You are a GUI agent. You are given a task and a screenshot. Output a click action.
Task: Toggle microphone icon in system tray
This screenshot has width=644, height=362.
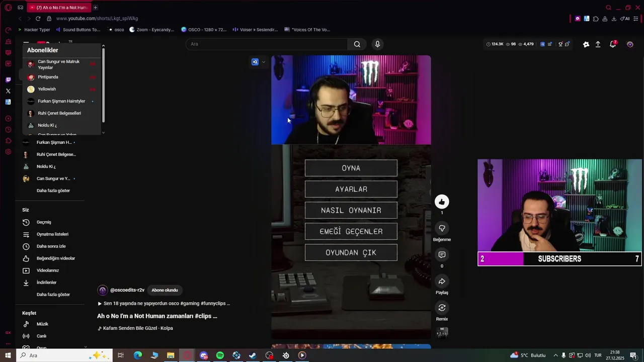[x=563, y=355]
